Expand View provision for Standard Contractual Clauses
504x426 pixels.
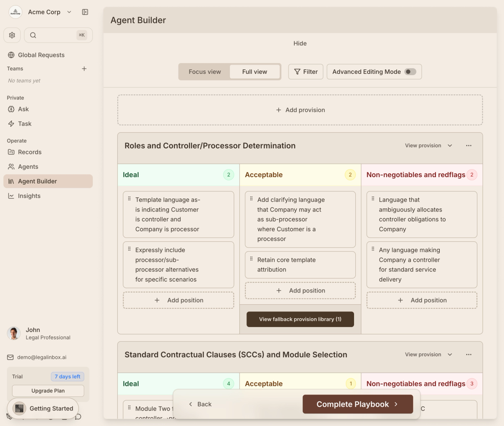pyautogui.click(x=428, y=355)
